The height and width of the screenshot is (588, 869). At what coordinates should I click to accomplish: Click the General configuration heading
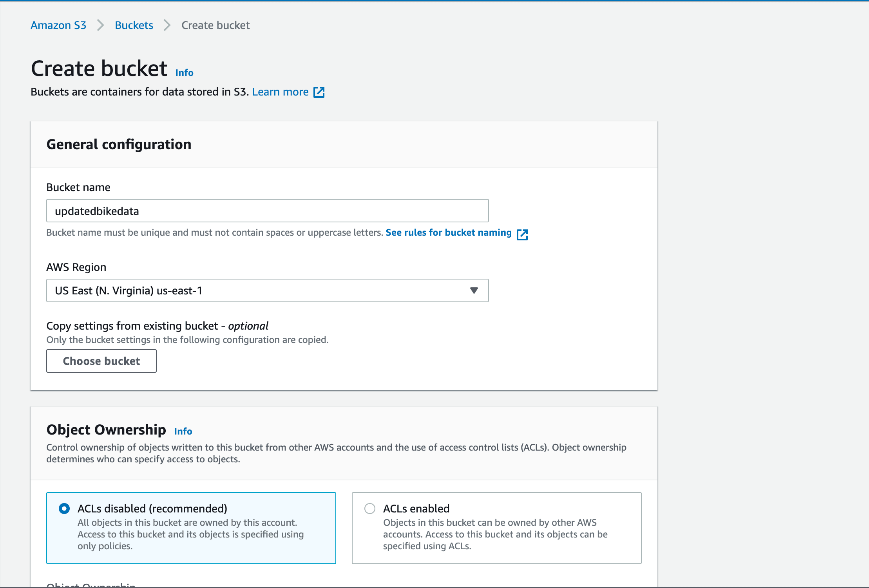coord(119,144)
